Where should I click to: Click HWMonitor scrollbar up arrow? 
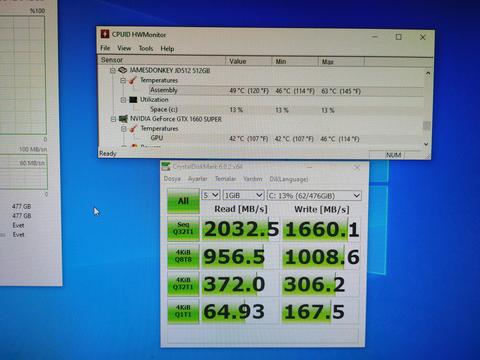[x=428, y=73]
